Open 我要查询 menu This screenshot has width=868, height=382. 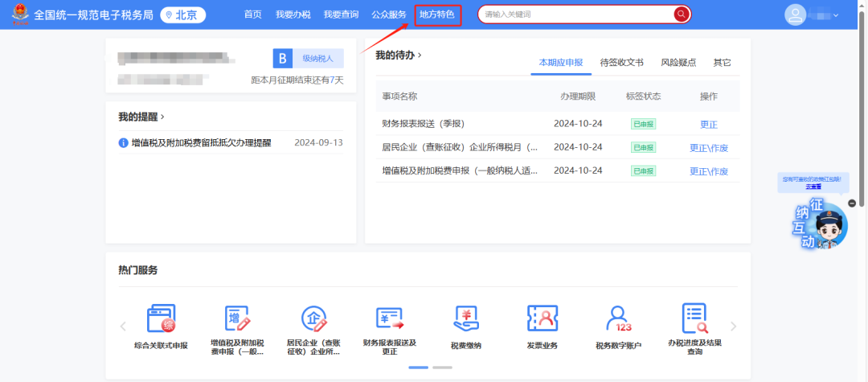[x=341, y=15]
